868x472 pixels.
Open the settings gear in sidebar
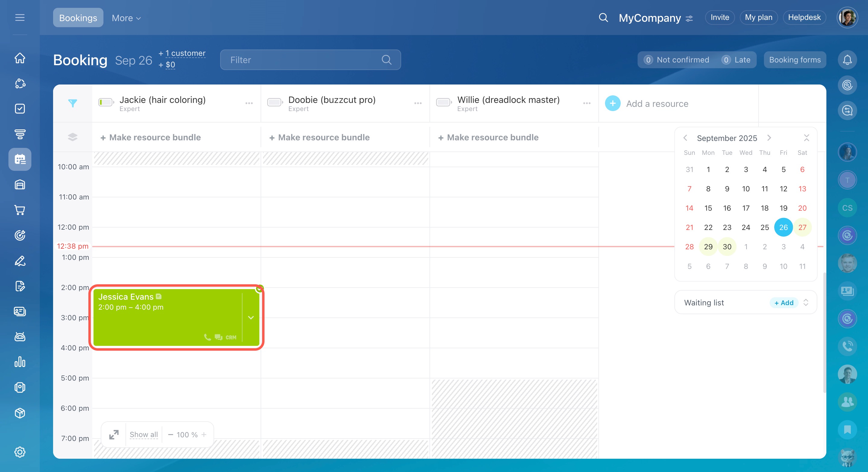tap(20, 452)
